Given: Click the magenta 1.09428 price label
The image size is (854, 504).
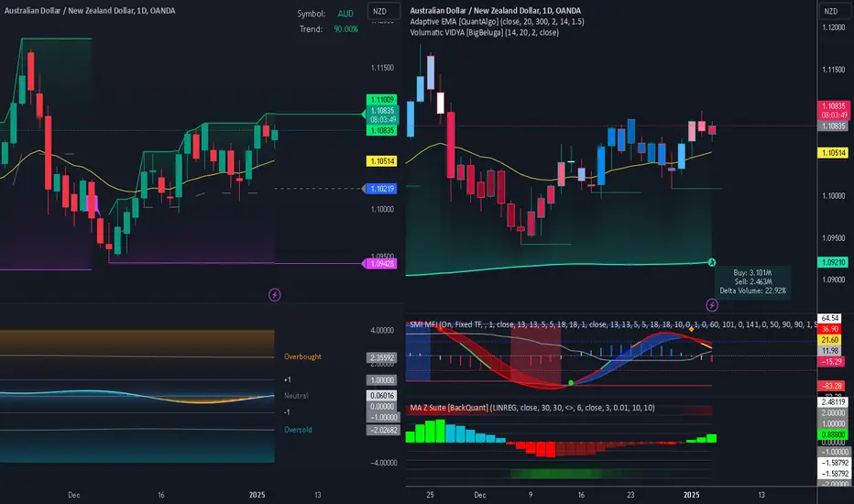Looking at the screenshot, I should pos(382,264).
